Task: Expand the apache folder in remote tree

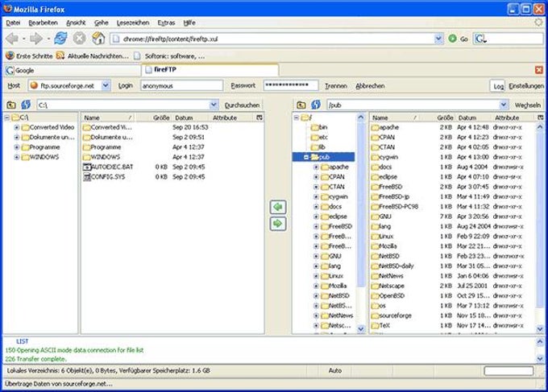Action: click(x=316, y=167)
